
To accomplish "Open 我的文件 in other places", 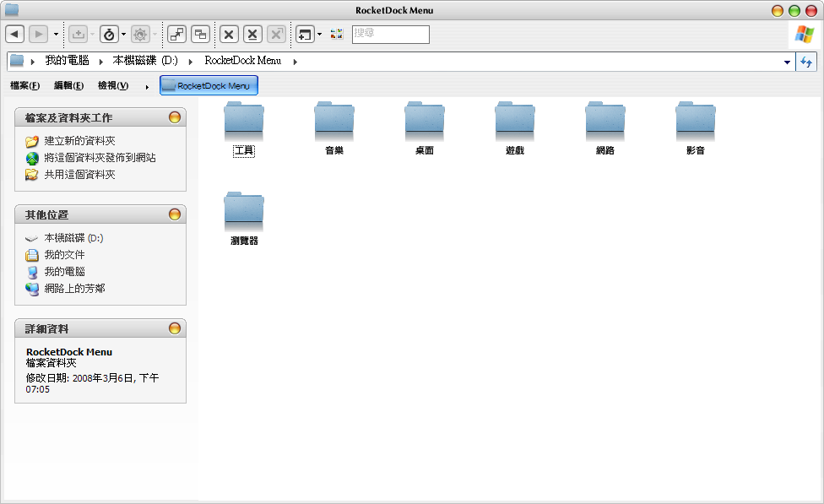I will (x=65, y=255).
